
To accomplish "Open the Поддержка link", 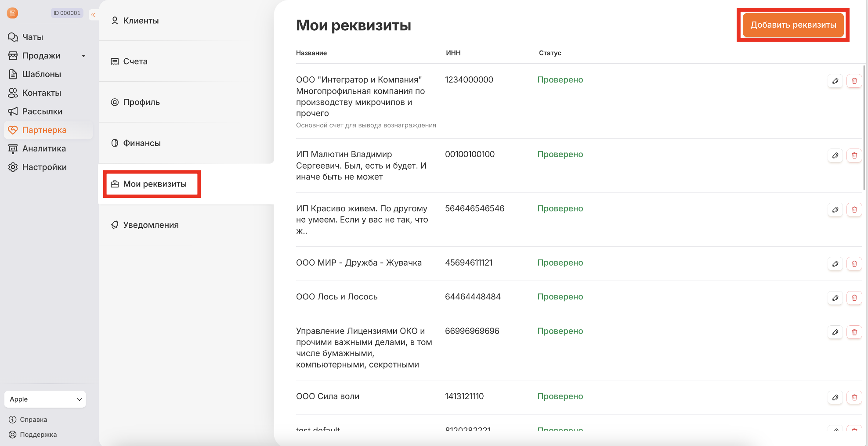I will 38,435.
